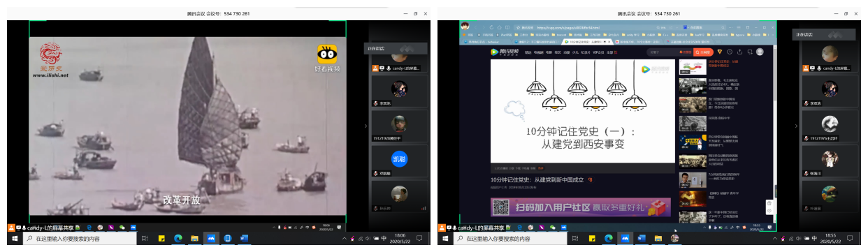Toggle bookmark star in browser address bar
The width and height of the screenshot is (868, 252).
pos(518,27)
